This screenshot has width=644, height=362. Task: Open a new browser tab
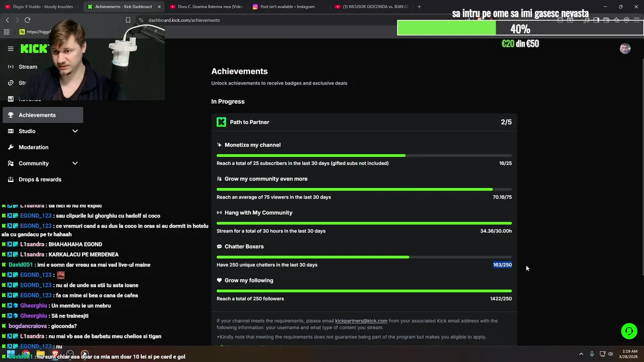[419, 7]
